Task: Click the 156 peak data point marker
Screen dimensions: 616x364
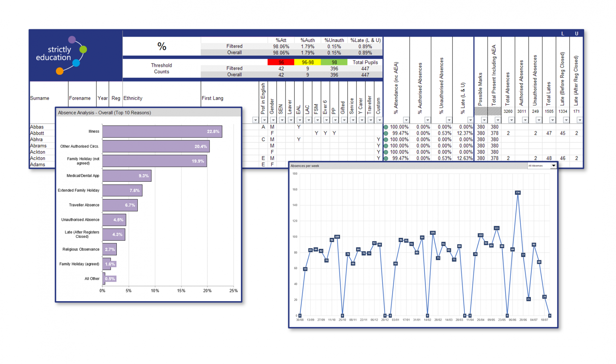Action: tap(518, 193)
